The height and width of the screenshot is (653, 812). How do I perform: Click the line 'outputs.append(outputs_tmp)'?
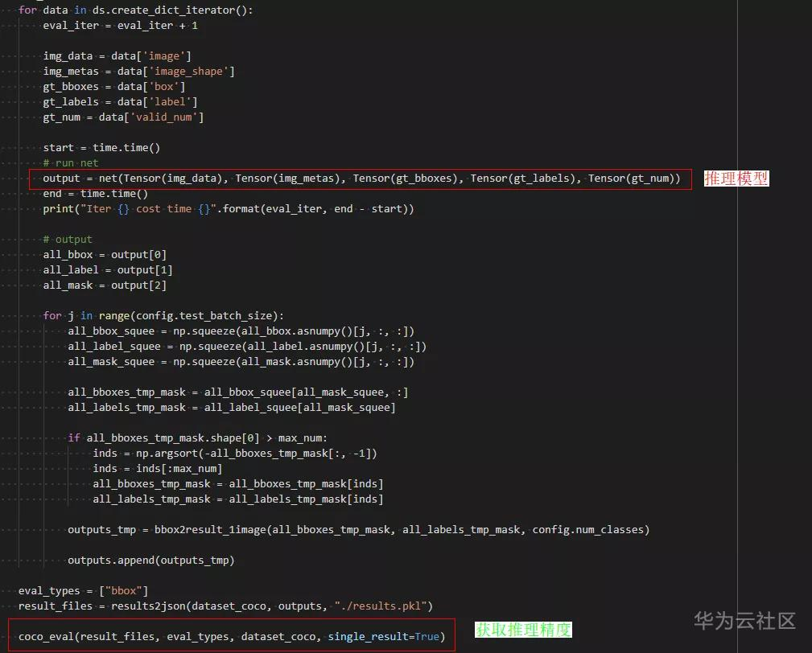click(150, 561)
